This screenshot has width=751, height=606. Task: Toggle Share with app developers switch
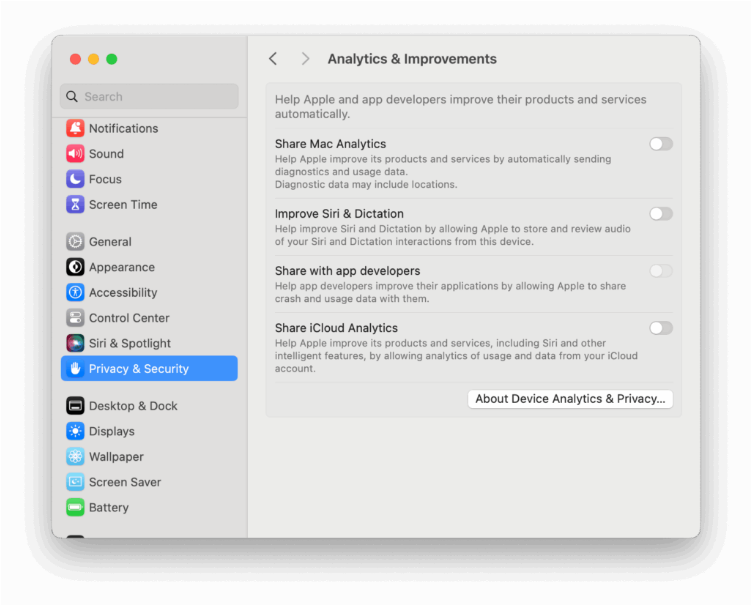click(x=661, y=271)
